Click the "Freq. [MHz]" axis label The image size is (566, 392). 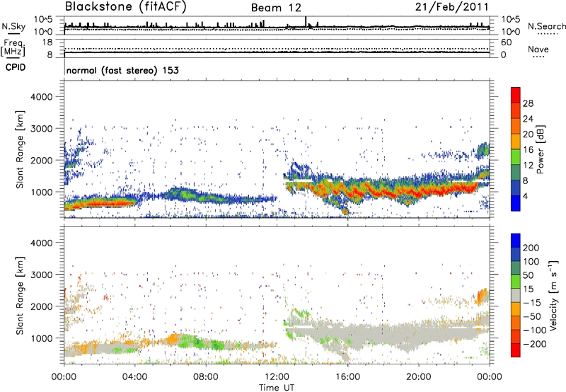tap(13, 47)
